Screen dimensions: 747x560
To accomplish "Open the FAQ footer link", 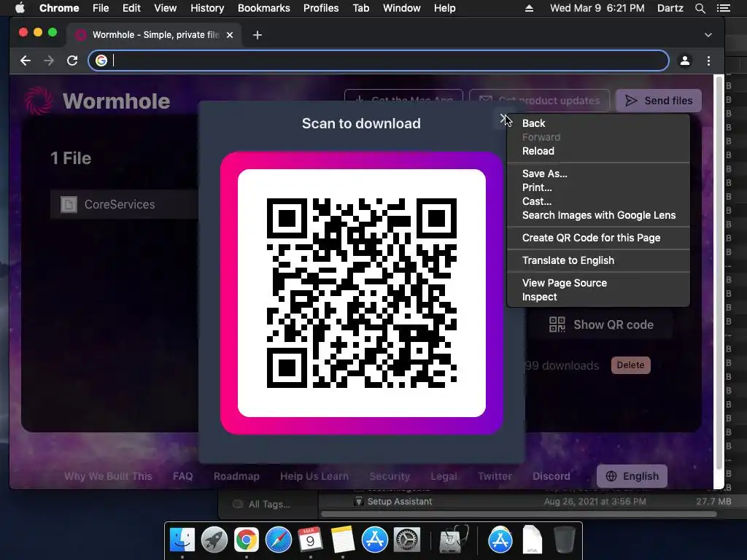I will pyautogui.click(x=183, y=476).
